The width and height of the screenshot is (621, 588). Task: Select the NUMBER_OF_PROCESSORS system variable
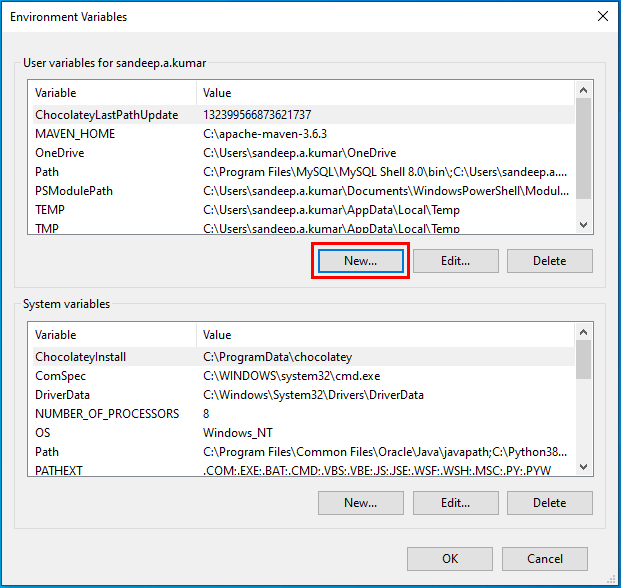pos(303,414)
